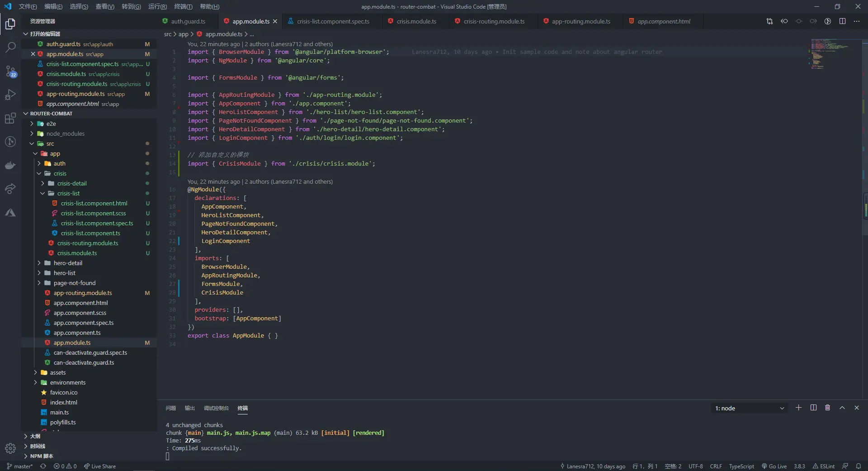Switch to app-routing.module.ts tab

coord(581,21)
